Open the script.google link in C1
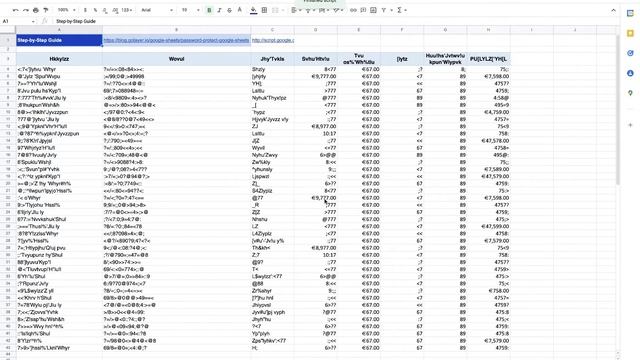Screen dimensions: 640x360 pos(273,40)
